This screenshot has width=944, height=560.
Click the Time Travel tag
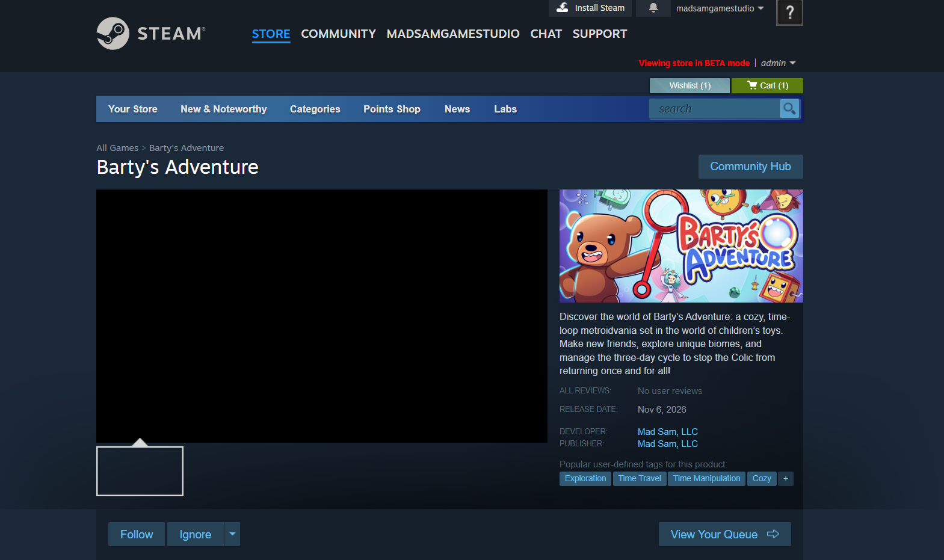(x=640, y=479)
